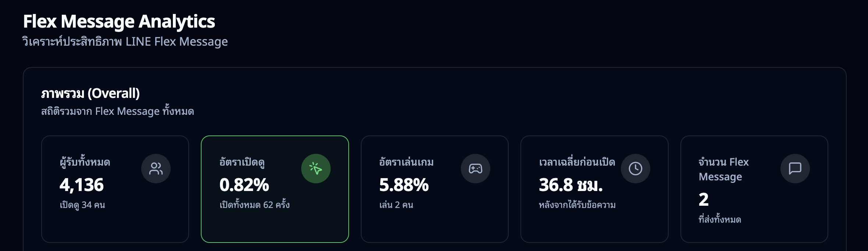The image size is (868, 251).
Task: Click the ภาพรวม (Overall) section heading
Action: 90,93
